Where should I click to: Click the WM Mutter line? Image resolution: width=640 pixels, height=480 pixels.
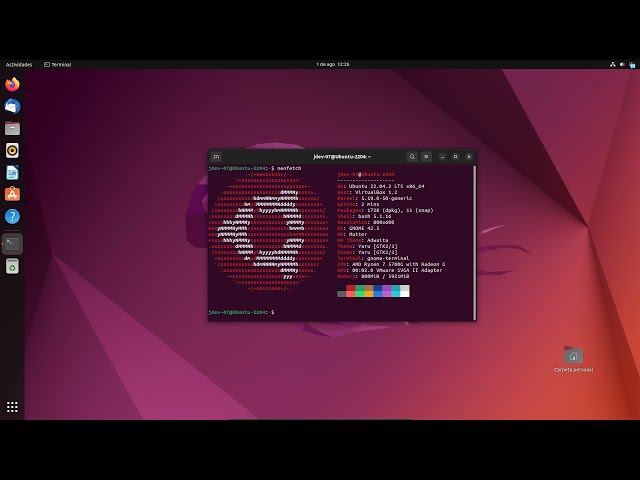[352, 234]
